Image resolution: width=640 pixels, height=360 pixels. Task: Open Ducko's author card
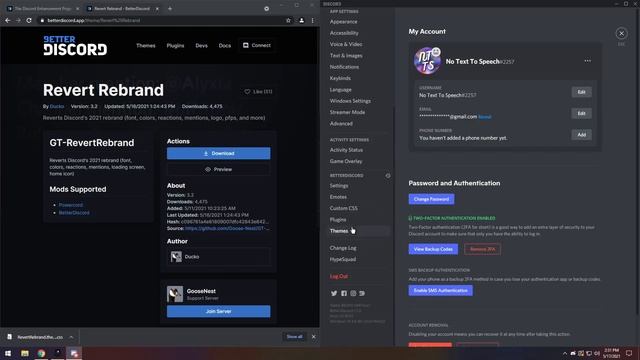click(218, 256)
